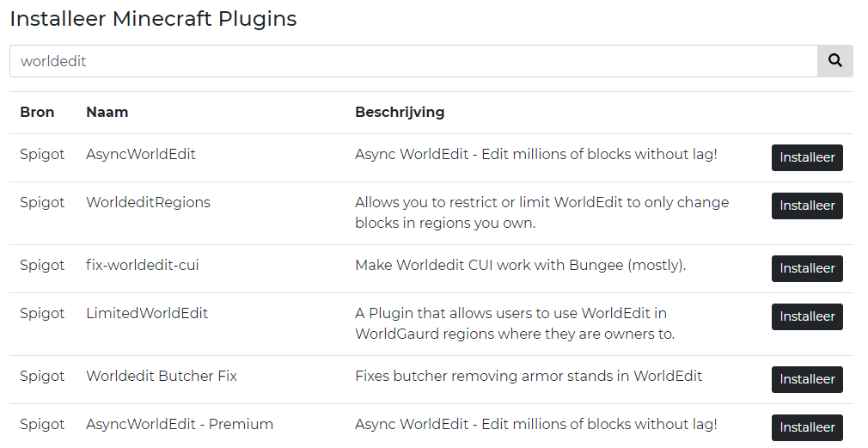Viewport: 868px width, 448px height.
Task: Click the LimitedWorldEdit plugin name
Action: (147, 313)
